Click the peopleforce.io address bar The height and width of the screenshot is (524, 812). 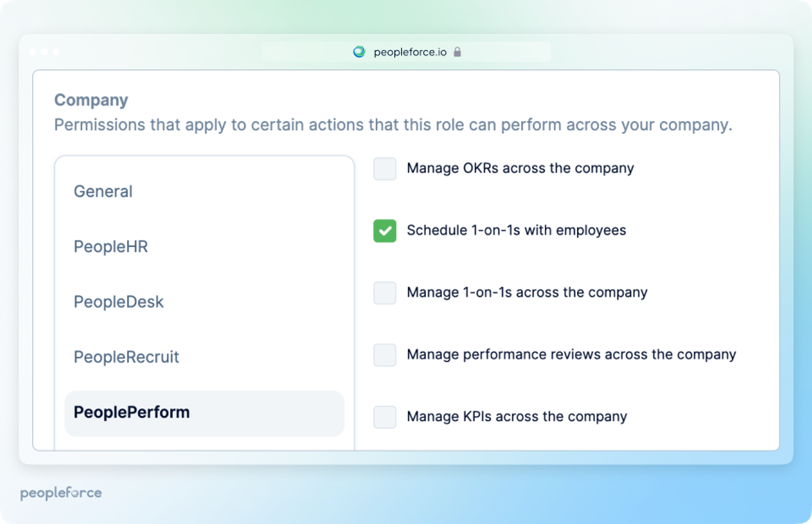[406, 52]
